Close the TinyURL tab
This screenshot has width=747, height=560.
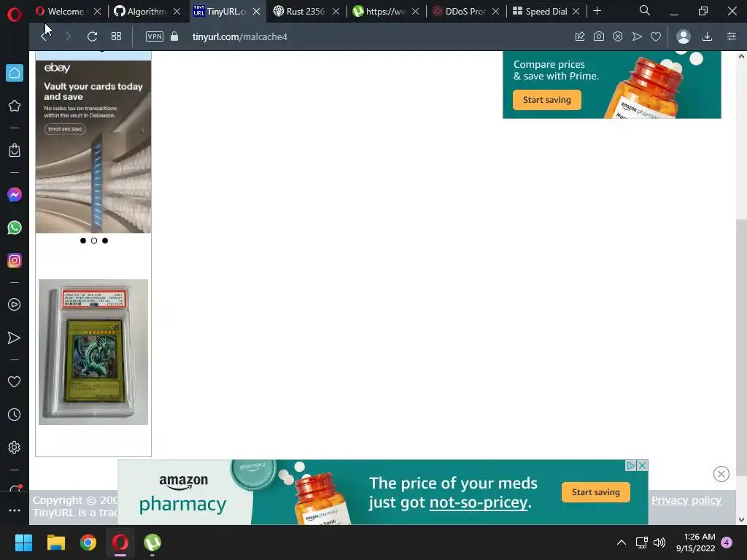click(256, 12)
